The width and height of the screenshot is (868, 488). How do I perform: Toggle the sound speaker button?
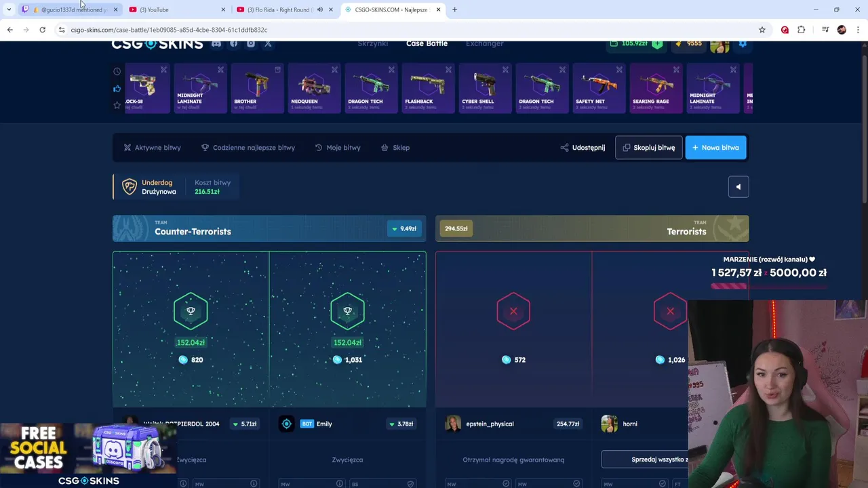[x=738, y=187]
